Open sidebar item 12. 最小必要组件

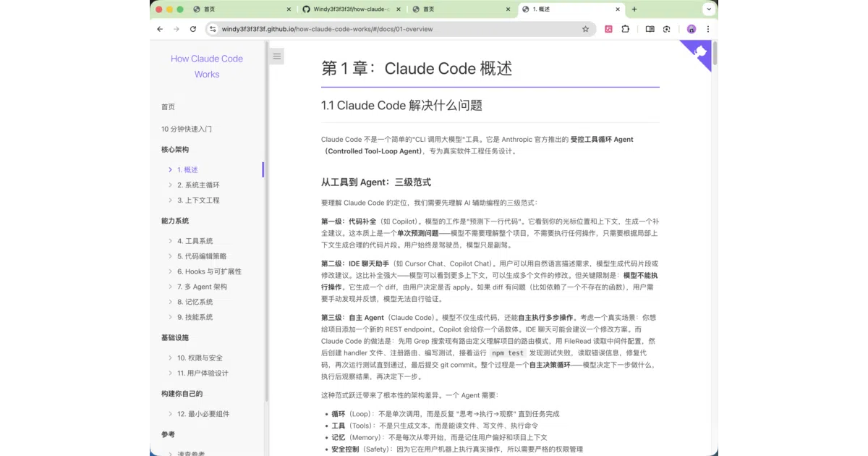(203, 414)
